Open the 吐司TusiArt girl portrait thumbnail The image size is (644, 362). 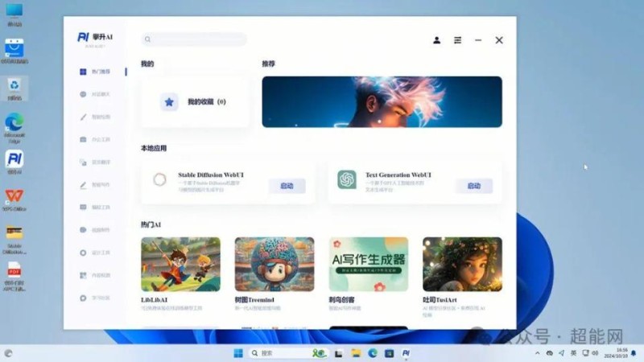462,265
